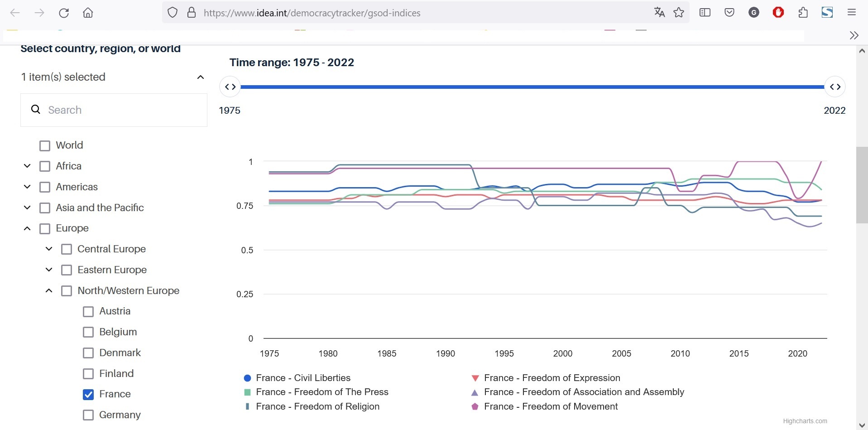Check the North/Western Europe checkbox

[67, 291]
